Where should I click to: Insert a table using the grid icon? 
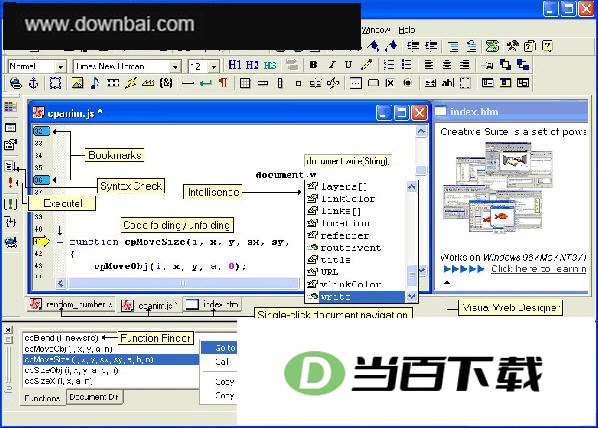click(245, 83)
